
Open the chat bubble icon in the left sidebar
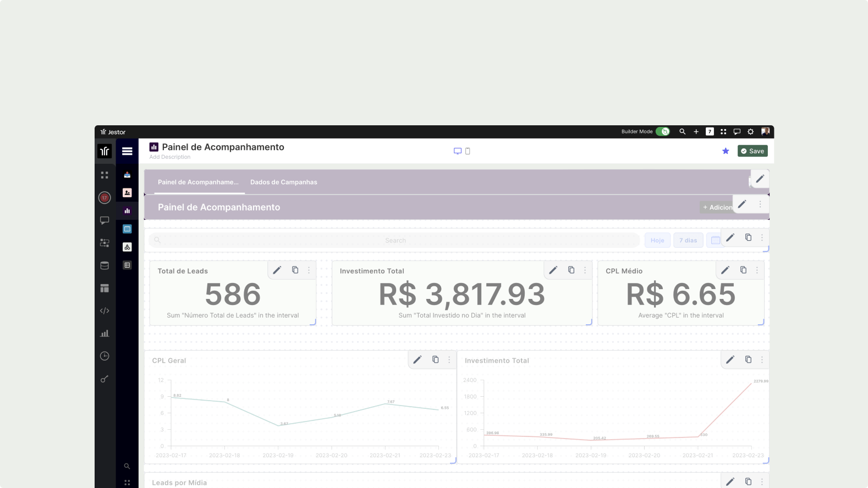pyautogui.click(x=105, y=220)
